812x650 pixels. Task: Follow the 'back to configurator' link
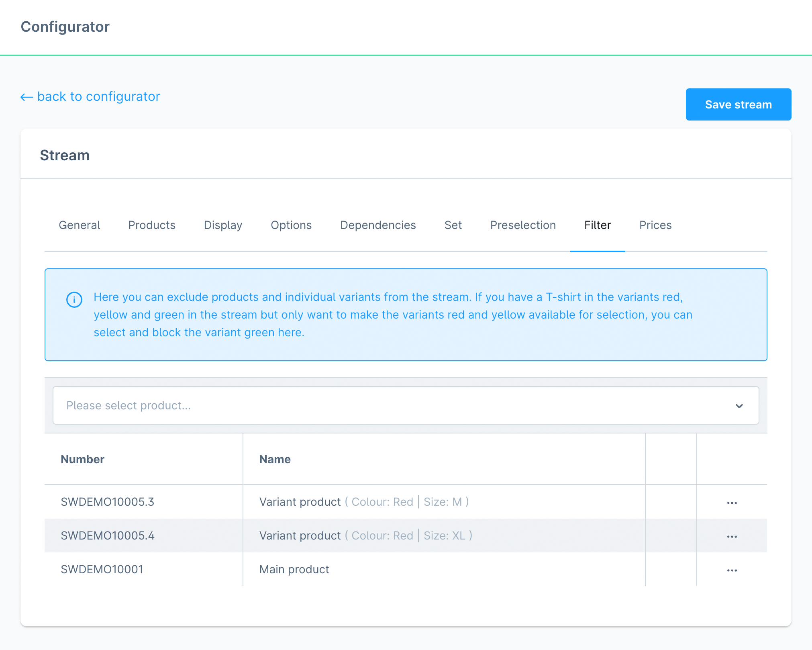pyautogui.click(x=90, y=96)
